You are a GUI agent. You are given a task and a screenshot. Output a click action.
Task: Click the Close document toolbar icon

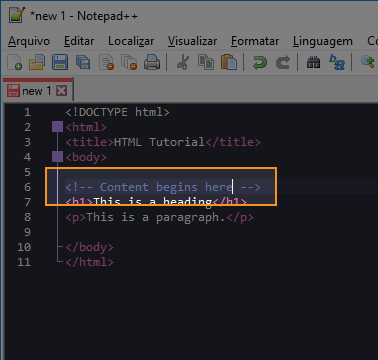(x=106, y=62)
